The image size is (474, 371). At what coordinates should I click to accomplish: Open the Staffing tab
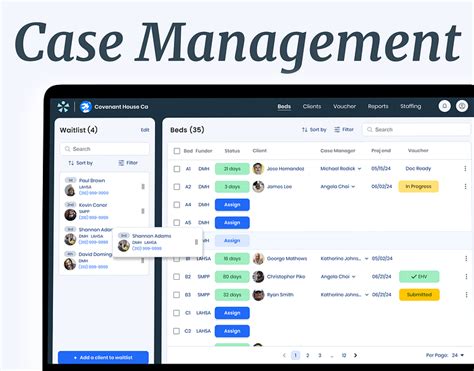pyautogui.click(x=411, y=106)
